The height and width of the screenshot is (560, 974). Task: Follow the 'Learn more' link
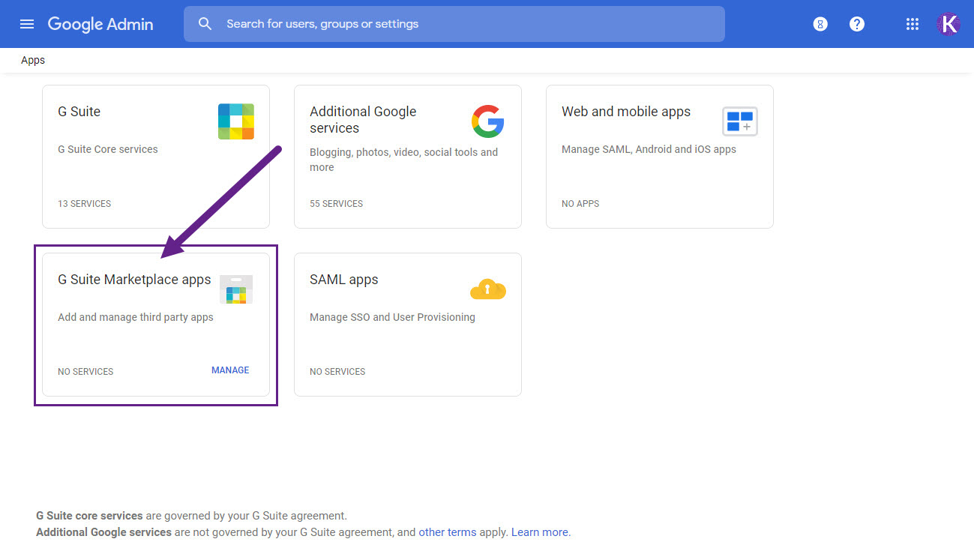point(540,532)
